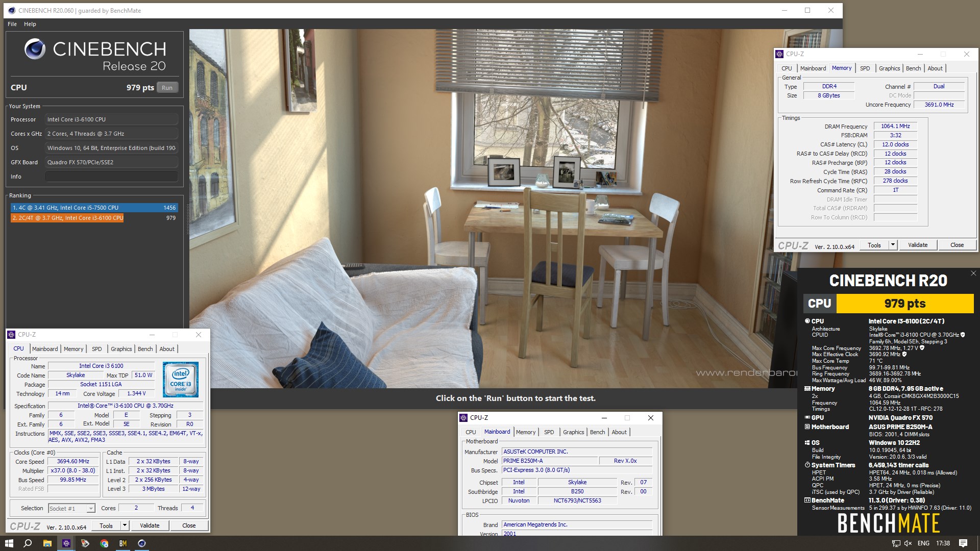Image resolution: width=980 pixels, height=551 pixels.
Task: Click the Cinebench taskbar icon
Action: 142,543
